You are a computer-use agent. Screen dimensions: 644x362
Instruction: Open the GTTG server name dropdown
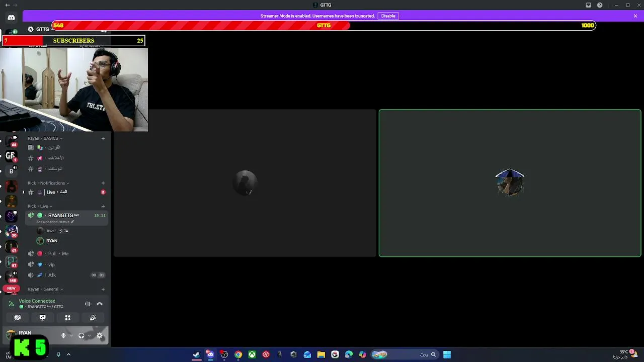point(41,29)
